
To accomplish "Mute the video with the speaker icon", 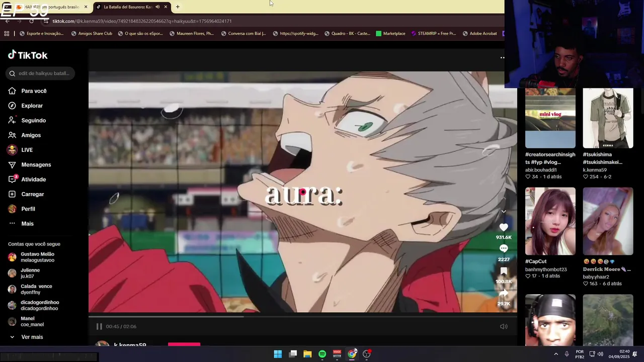I will point(504,326).
